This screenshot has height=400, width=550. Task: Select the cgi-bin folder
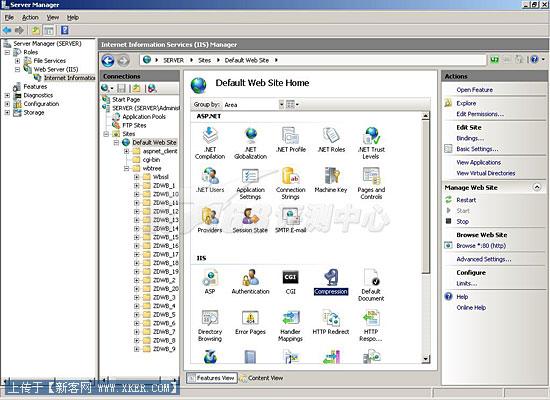coord(151,160)
